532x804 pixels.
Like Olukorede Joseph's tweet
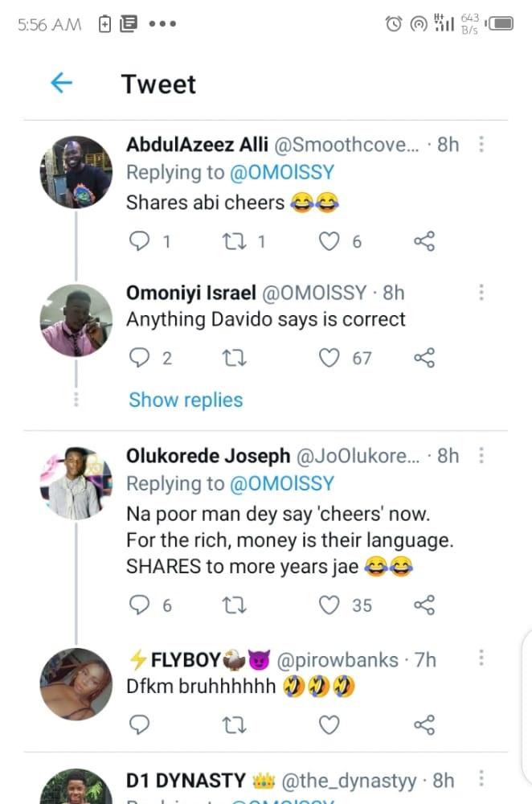329,605
